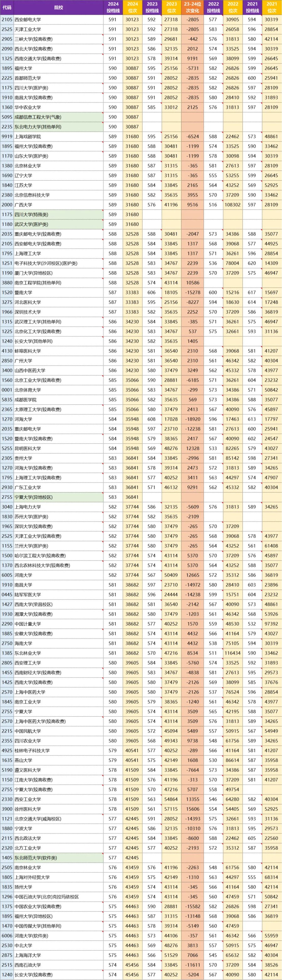Select the 2021 投档线 column header
The height and width of the screenshot is (980, 282).
252,8
